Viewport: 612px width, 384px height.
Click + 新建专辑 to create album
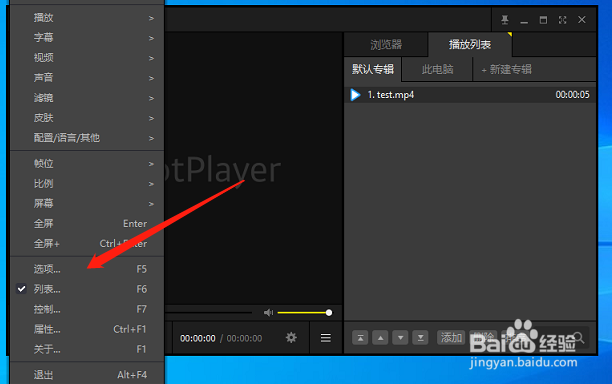tap(506, 69)
